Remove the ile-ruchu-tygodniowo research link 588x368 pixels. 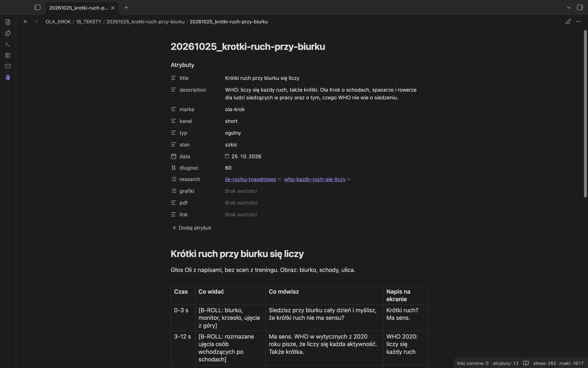click(279, 179)
